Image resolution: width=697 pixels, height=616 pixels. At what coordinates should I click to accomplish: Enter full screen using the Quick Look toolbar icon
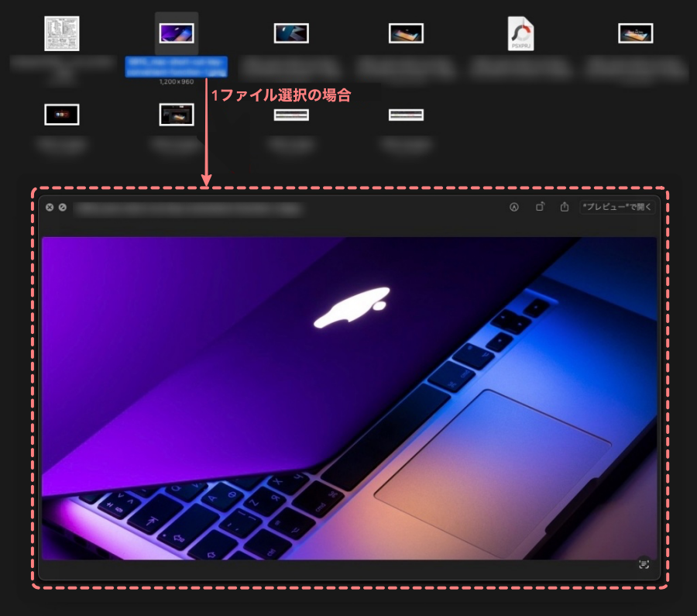pos(62,208)
